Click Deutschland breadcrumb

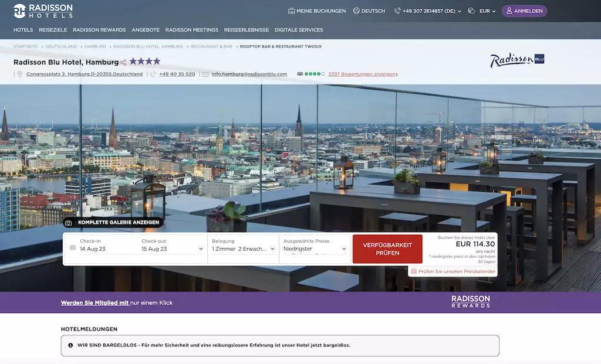[x=61, y=47]
